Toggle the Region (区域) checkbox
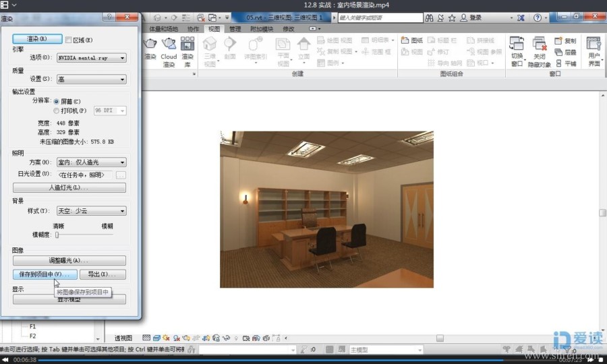The width and height of the screenshot is (607, 364). [69, 40]
